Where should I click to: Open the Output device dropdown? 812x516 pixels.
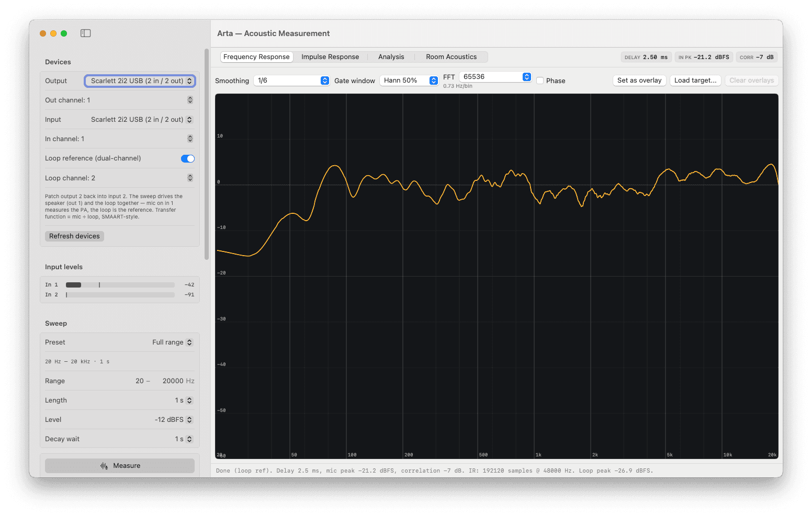point(140,81)
